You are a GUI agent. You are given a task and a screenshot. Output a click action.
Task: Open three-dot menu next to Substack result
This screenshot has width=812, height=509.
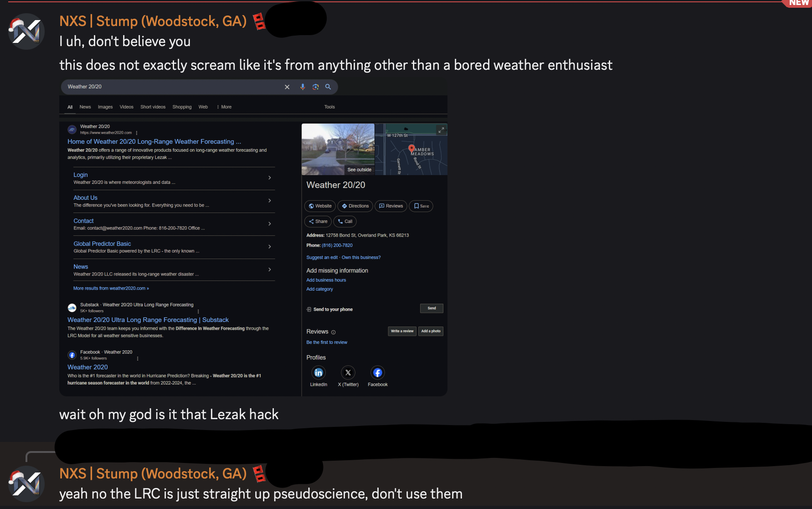198,312
